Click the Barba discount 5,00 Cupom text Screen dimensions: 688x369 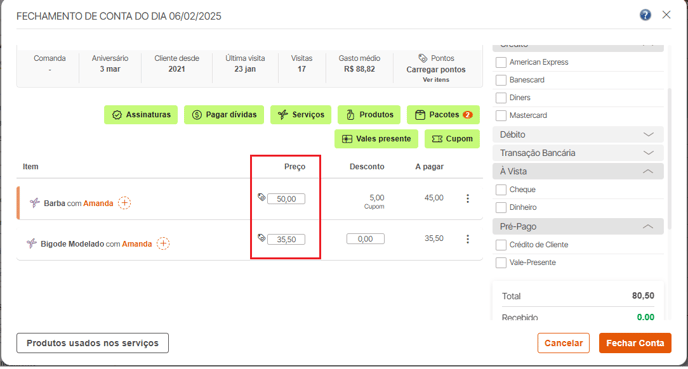pyautogui.click(x=375, y=201)
